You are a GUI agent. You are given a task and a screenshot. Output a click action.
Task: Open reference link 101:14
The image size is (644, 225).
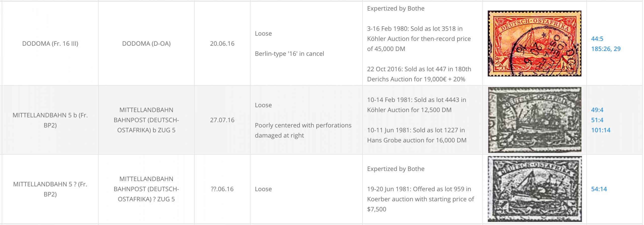(x=601, y=130)
